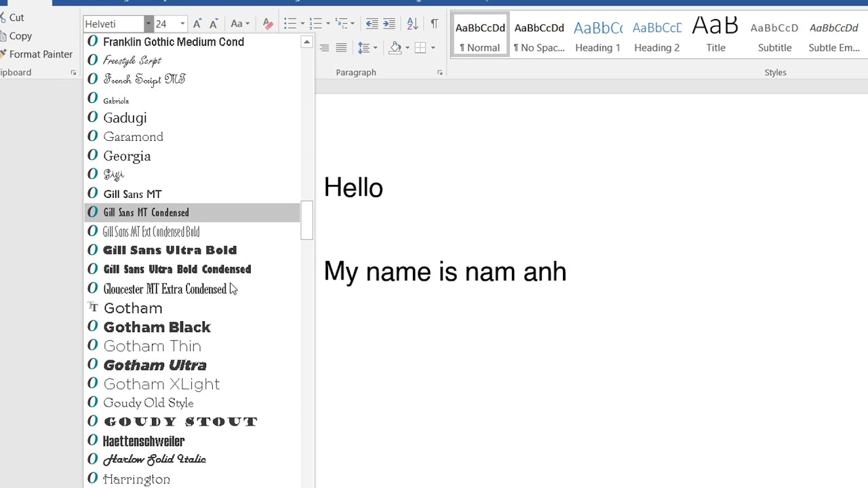The image size is (868, 488).
Task: Select Gill Sans Ultra Bold Condensed font
Action: 192,270
